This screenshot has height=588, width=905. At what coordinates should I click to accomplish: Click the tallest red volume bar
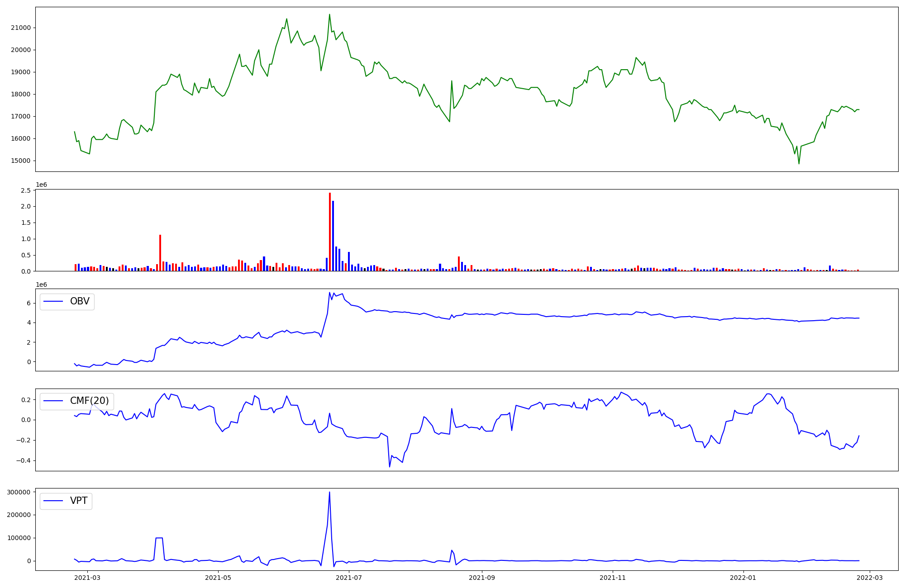click(x=330, y=232)
